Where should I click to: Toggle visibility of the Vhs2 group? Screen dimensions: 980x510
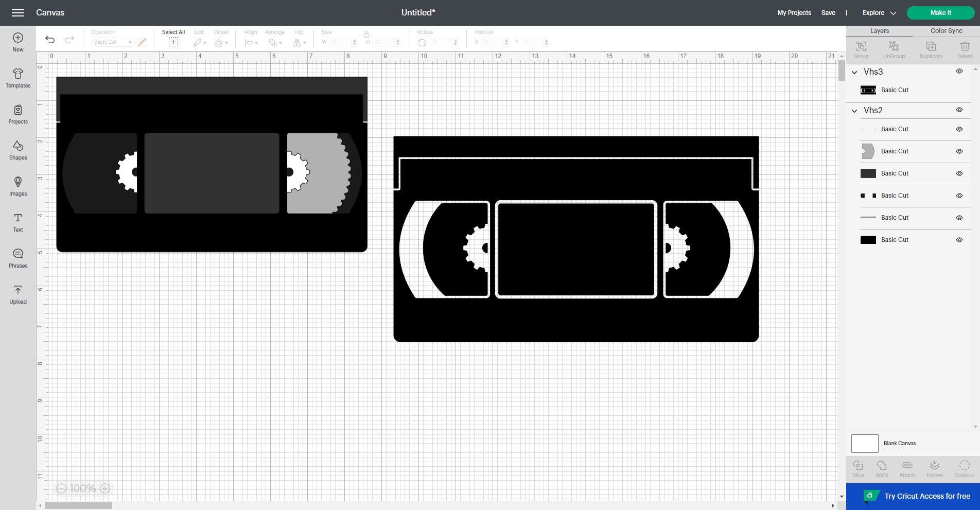click(959, 110)
